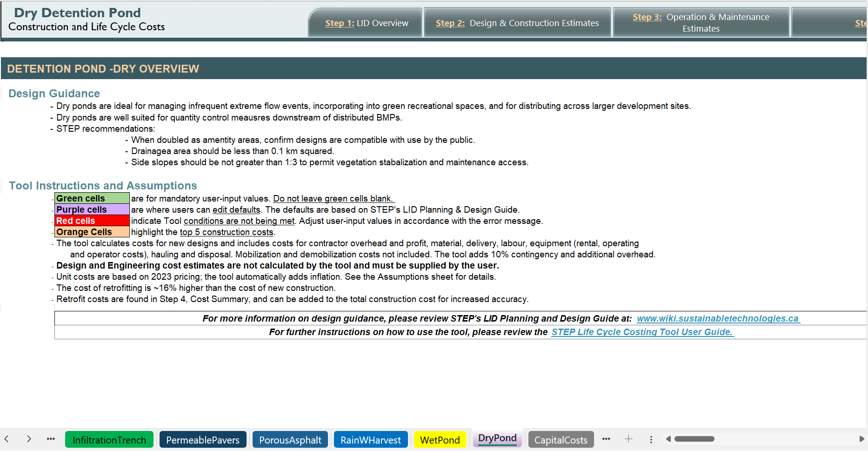Viewport: 868px width, 451px height.
Task: Open the vertical dots sheet options
Action: coord(651,439)
